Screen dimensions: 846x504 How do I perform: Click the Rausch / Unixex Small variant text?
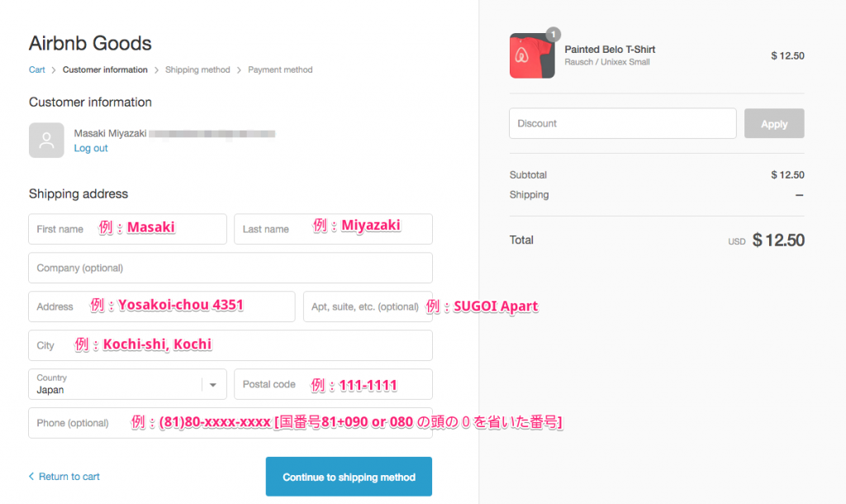click(607, 62)
